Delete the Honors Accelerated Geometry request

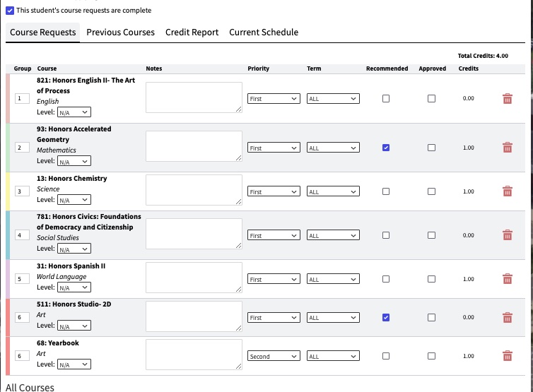pyautogui.click(x=507, y=148)
